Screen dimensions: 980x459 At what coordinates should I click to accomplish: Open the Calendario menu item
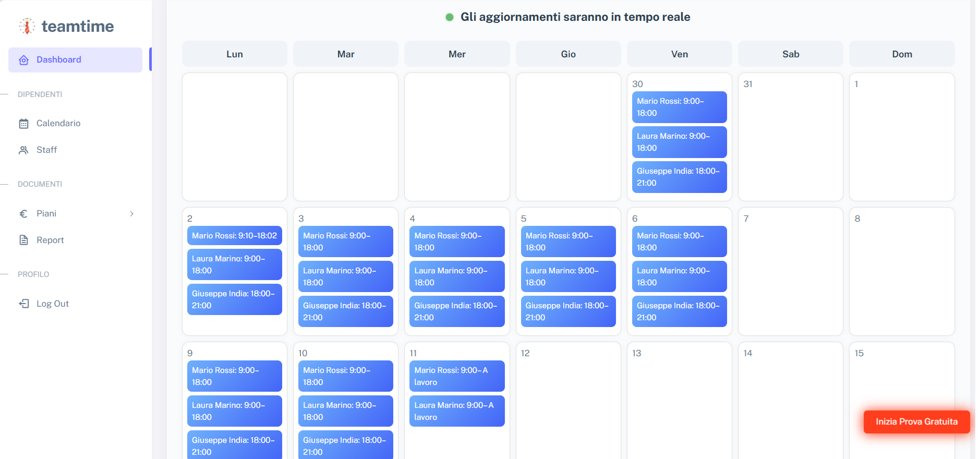58,123
